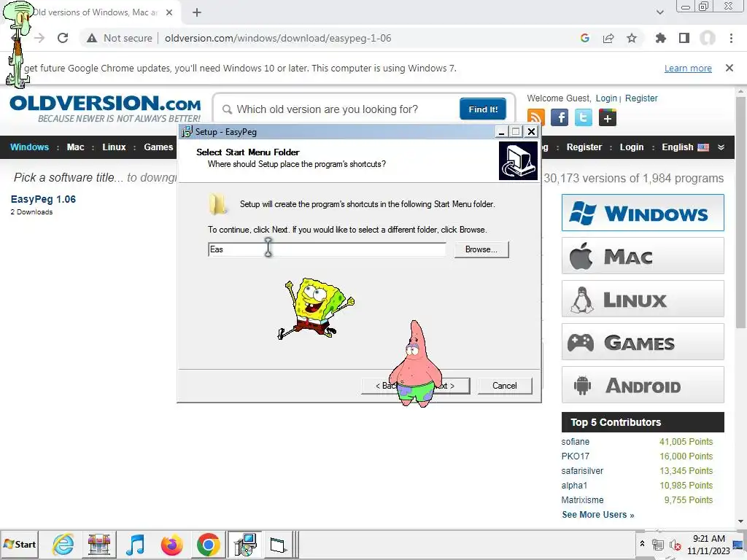The width and height of the screenshot is (747, 560).
Task: Focus the Start Menu folder text field
Action: [x=327, y=249]
